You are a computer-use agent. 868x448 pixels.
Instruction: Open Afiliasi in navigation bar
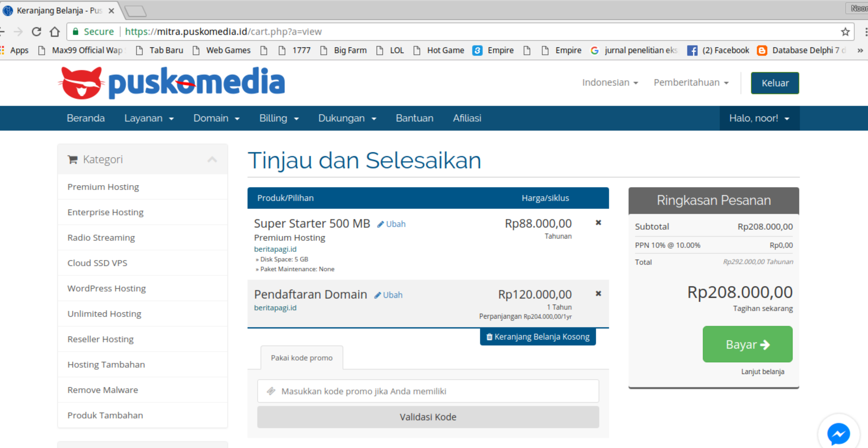(x=467, y=118)
